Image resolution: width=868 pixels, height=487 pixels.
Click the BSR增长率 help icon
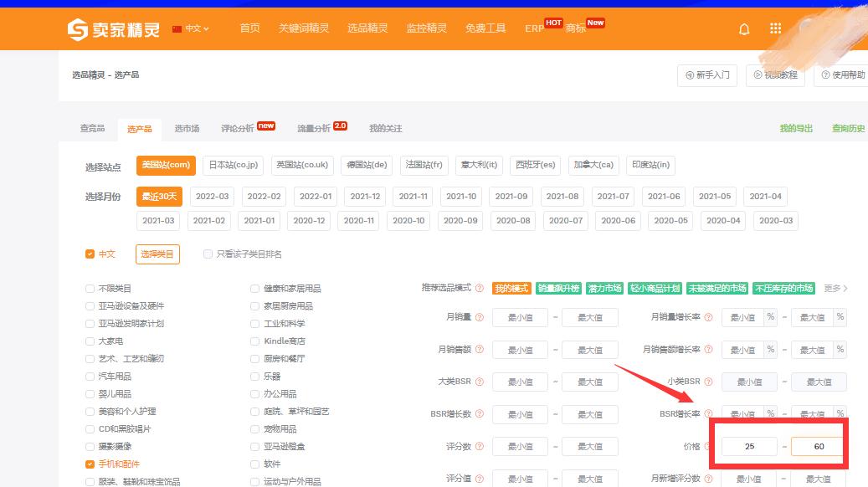(708, 413)
